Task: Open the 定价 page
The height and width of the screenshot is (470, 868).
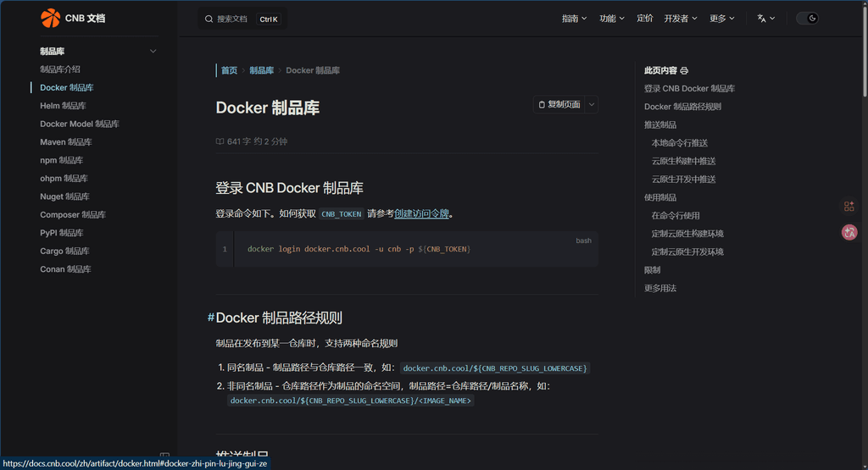Action: 645,19
